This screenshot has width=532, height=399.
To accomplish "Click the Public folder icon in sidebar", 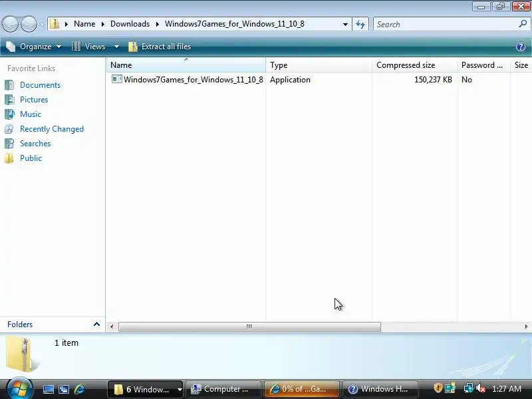I will (9, 158).
